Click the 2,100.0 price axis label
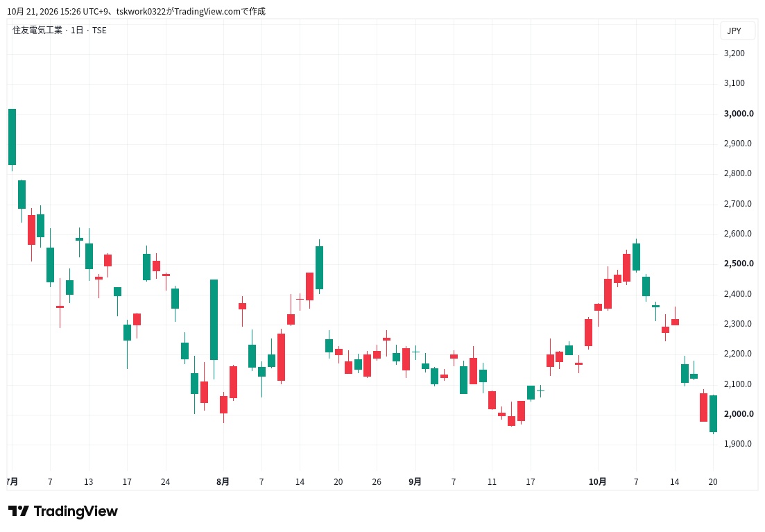The image size is (765, 532). tap(738, 384)
